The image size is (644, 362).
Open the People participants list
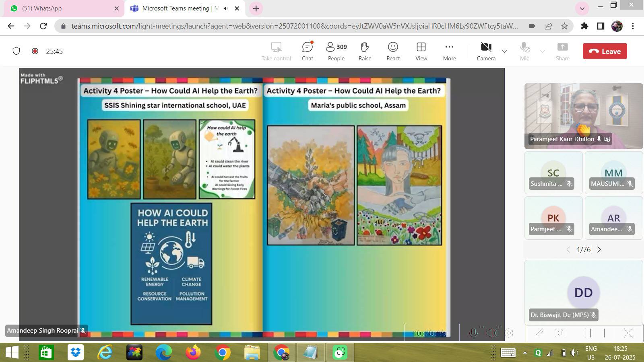[336, 51]
